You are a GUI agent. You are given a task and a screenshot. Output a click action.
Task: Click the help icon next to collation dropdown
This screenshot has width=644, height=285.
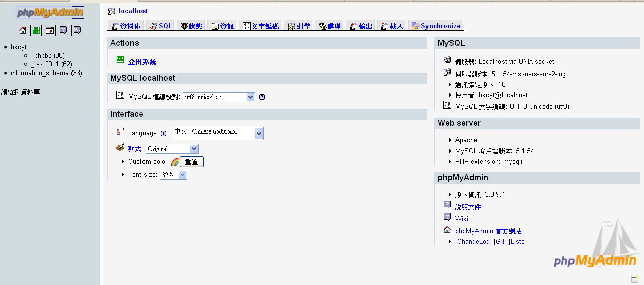click(x=262, y=97)
